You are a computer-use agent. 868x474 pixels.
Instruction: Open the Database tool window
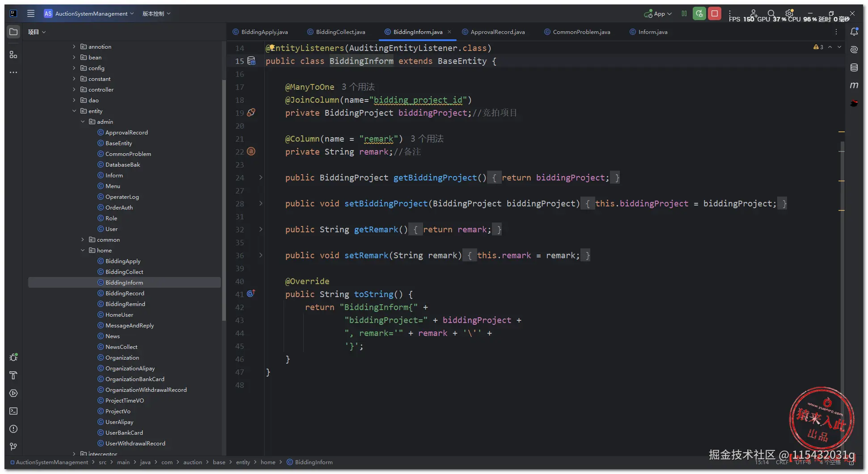click(854, 67)
